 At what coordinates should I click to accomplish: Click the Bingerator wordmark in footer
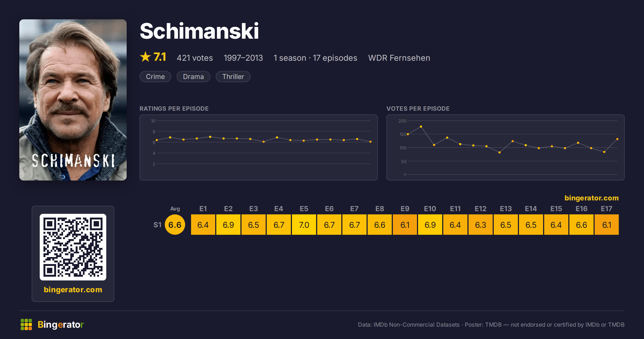(x=61, y=324)
